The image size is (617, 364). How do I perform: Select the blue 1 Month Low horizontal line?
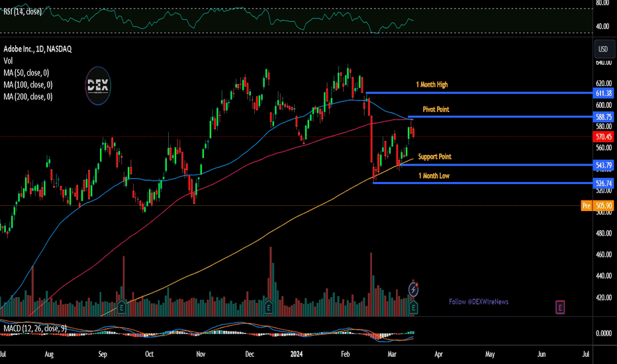coord(483,183)
